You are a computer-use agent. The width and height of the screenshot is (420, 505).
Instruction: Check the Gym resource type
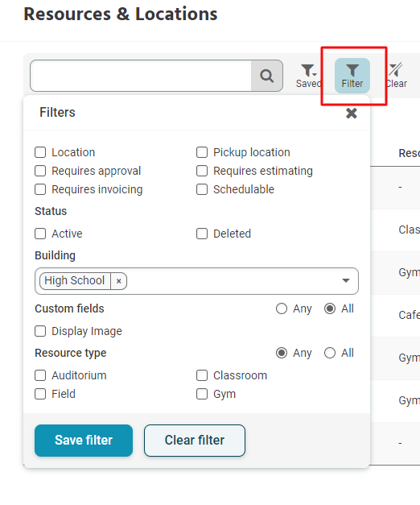(202, 394)
